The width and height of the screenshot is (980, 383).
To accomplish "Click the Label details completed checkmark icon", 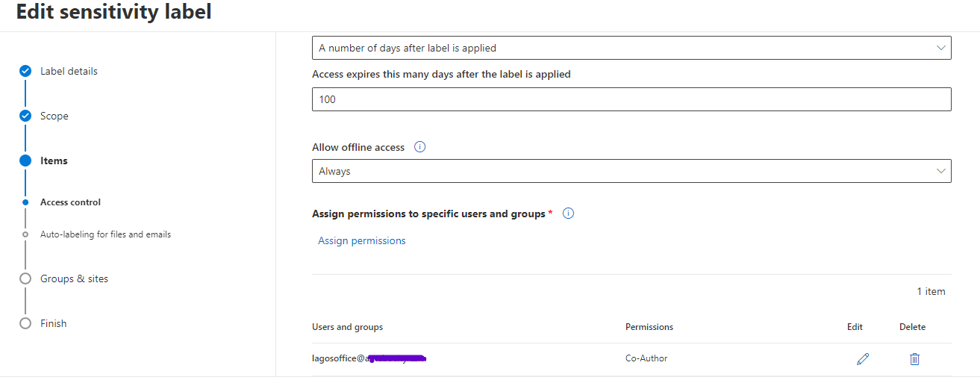I will tap(25, 71).
